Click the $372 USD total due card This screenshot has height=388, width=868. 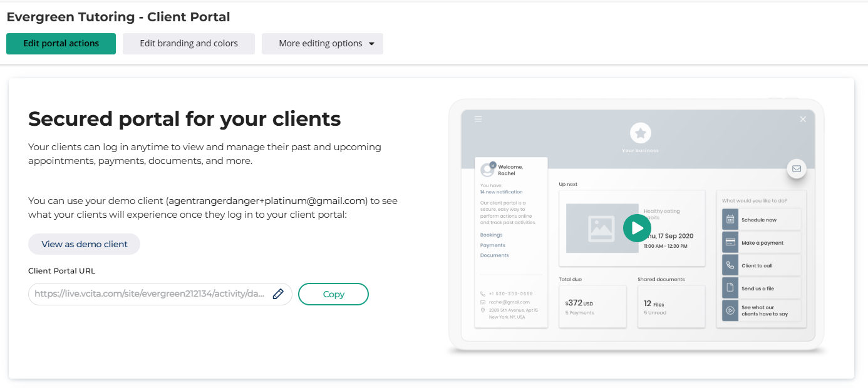point(592,306)
